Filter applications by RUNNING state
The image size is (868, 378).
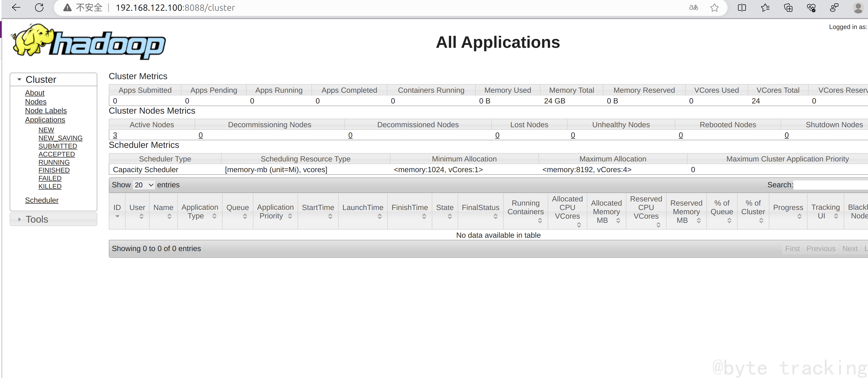coord(54,162)
